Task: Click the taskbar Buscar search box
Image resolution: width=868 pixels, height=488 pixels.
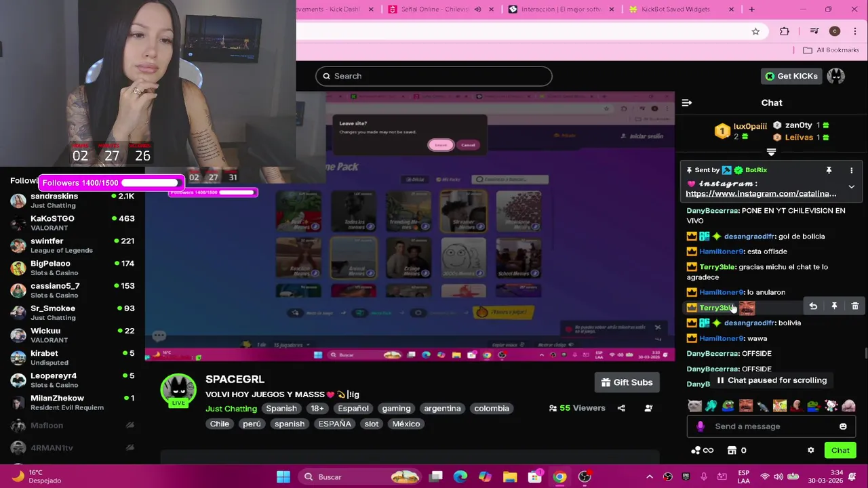Action: (360, 476)
